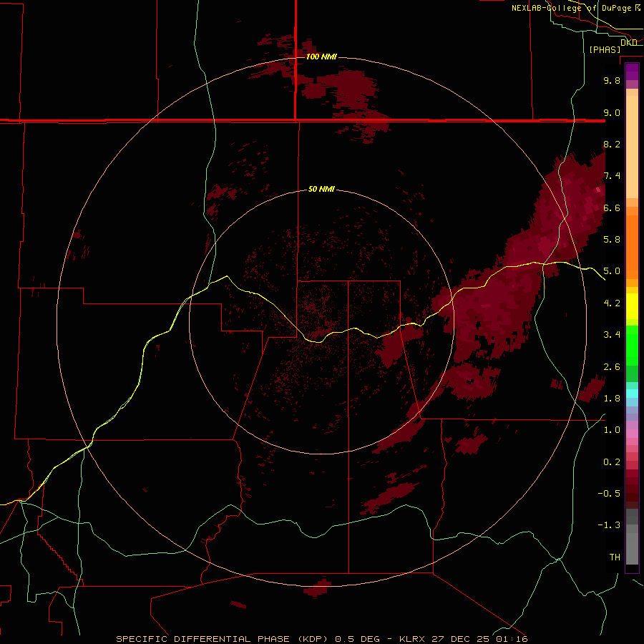
Task: Click the -1.3 value on color scale
Action: point(609,525)
